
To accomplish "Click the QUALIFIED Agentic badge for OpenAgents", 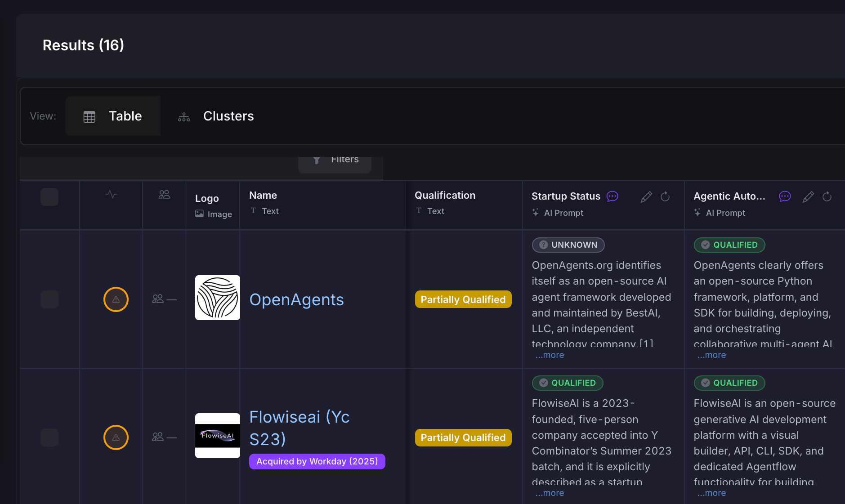I will pos(729,245).
